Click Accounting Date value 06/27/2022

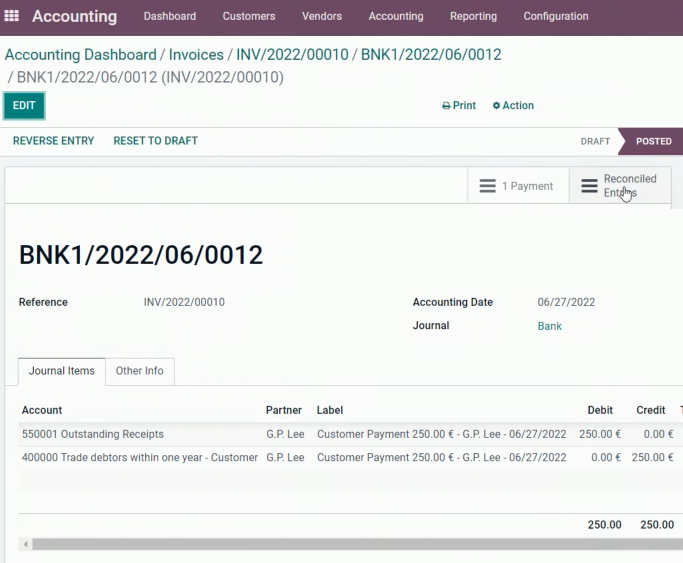click(x=566, y=302)
